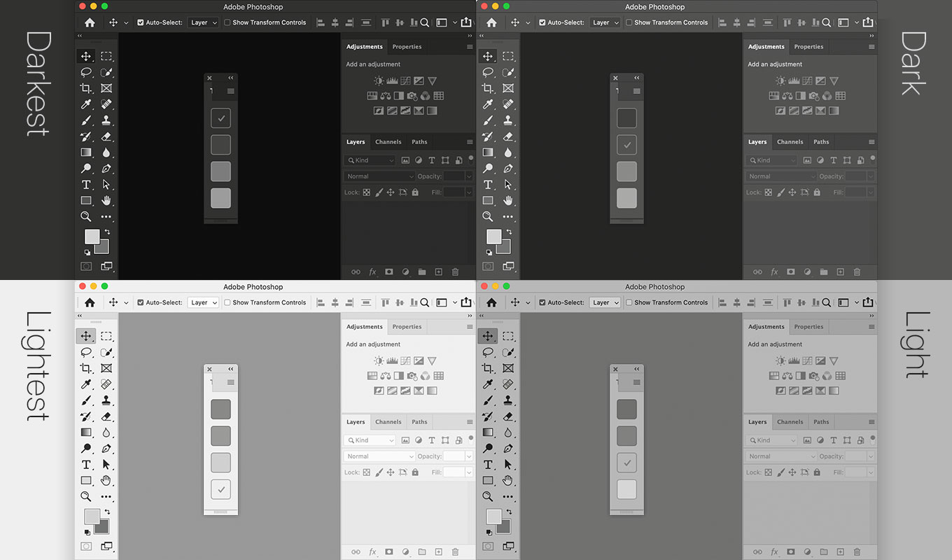Screen dimensions: 952x560
Task: Expand the Kind filter dropdown in Darkest window
Action: tap(370, 160)
